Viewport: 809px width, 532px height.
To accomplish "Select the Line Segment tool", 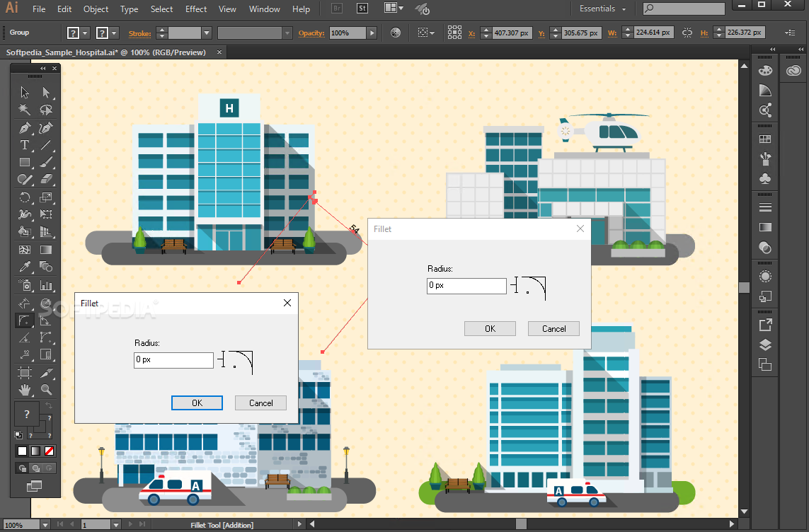I will [x=46, y=145].
